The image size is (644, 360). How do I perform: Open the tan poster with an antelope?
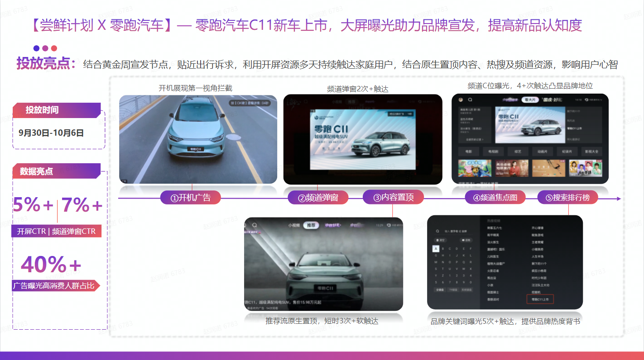tap(549, 168)
